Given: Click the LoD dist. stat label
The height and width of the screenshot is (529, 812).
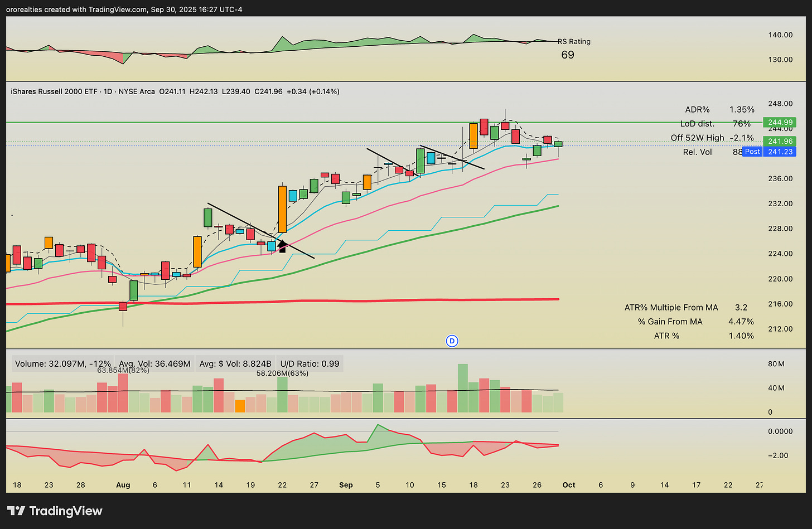Looking at the screenshot, I should click(x=697, y=124).
